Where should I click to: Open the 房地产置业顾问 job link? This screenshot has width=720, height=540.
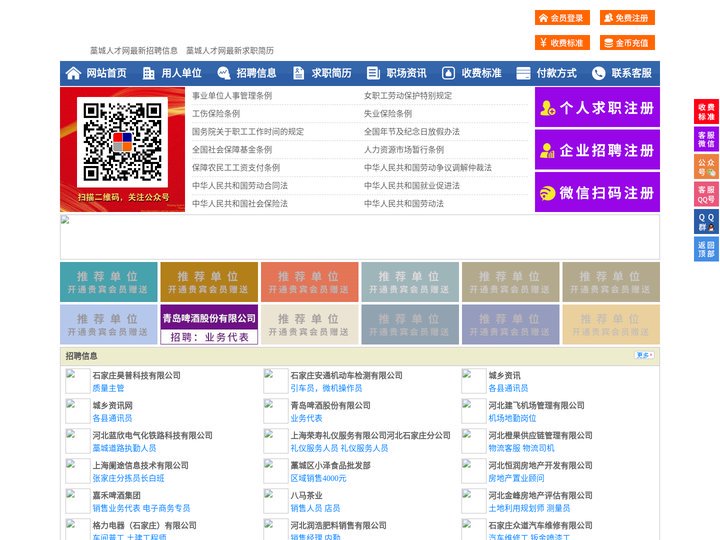tap(516, 478)
